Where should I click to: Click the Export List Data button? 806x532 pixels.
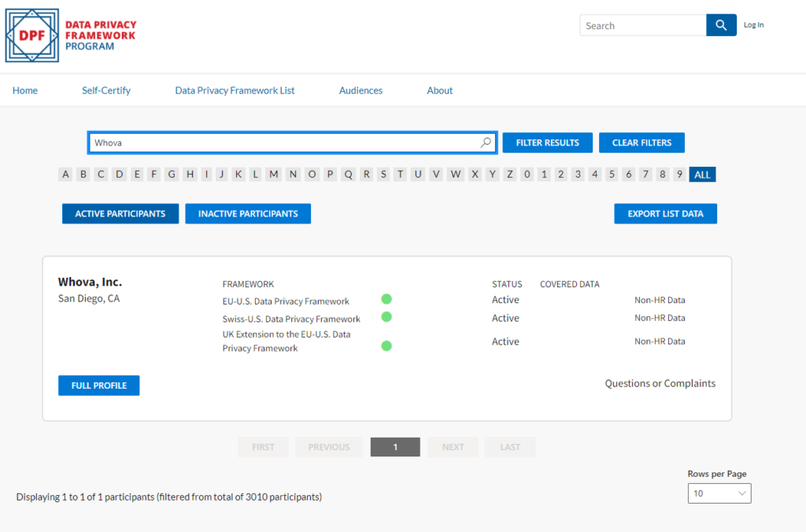pyautogui.click(x=665, y=213)
